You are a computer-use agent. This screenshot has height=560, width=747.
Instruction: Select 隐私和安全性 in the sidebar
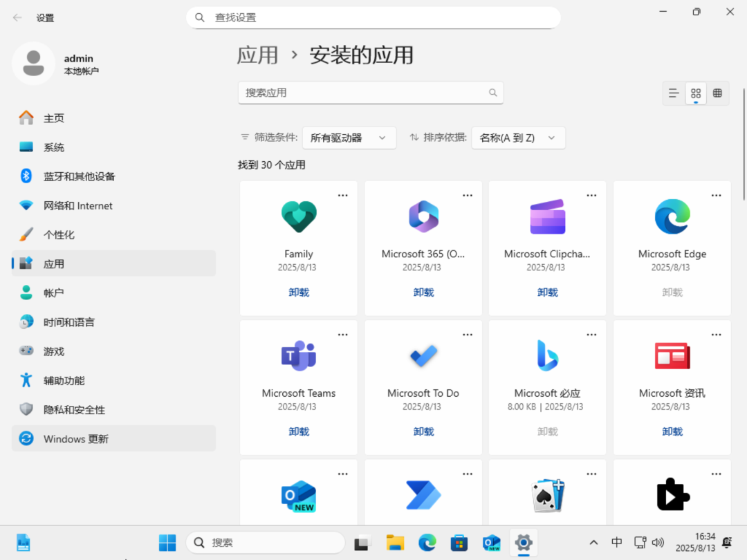74,410
